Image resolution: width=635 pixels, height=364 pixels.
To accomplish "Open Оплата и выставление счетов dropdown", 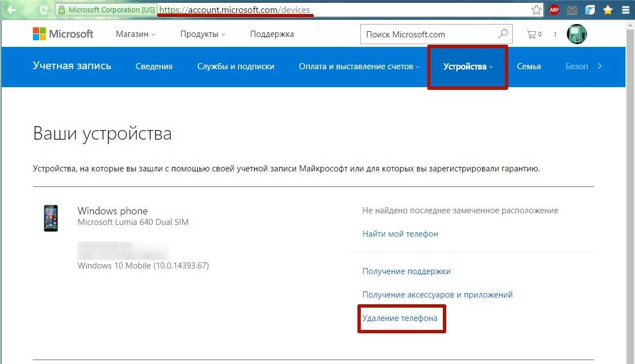I will point(359,66).
